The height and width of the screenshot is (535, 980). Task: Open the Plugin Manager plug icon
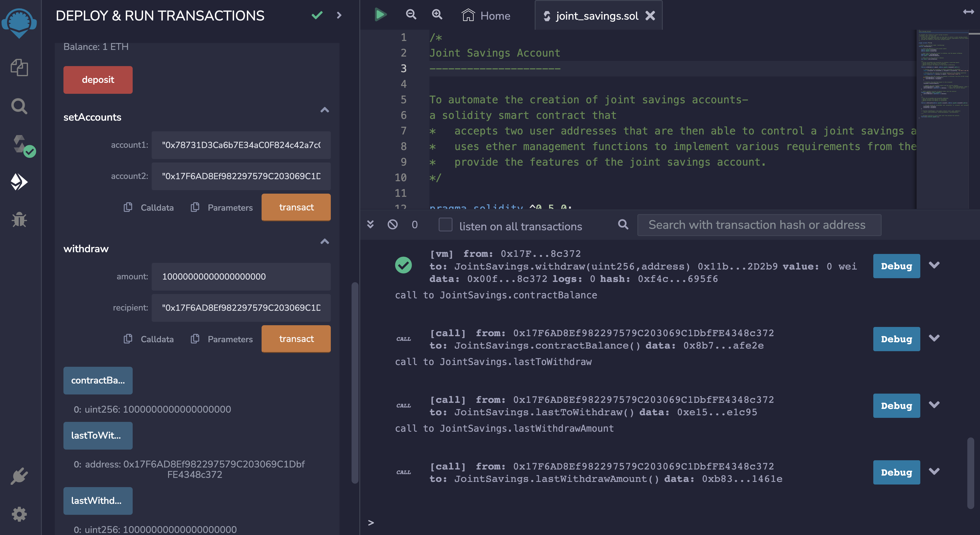coord(19,476)
